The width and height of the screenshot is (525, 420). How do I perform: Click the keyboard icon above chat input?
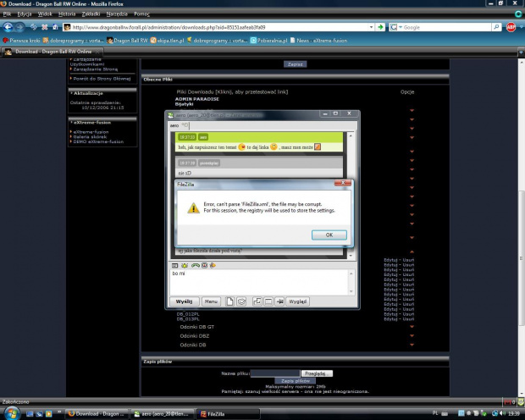[174, 265]
